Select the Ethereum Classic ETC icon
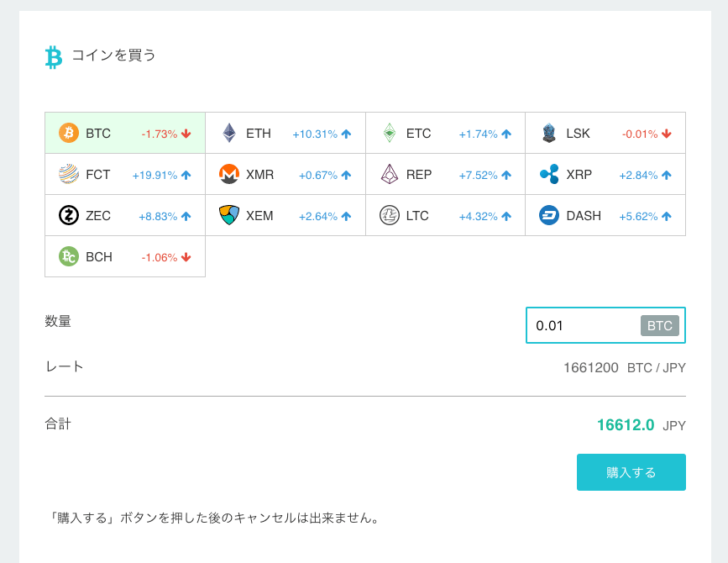The height and width of the screenshot is (563, 728). pyautogui.click(x=389, y=134)
